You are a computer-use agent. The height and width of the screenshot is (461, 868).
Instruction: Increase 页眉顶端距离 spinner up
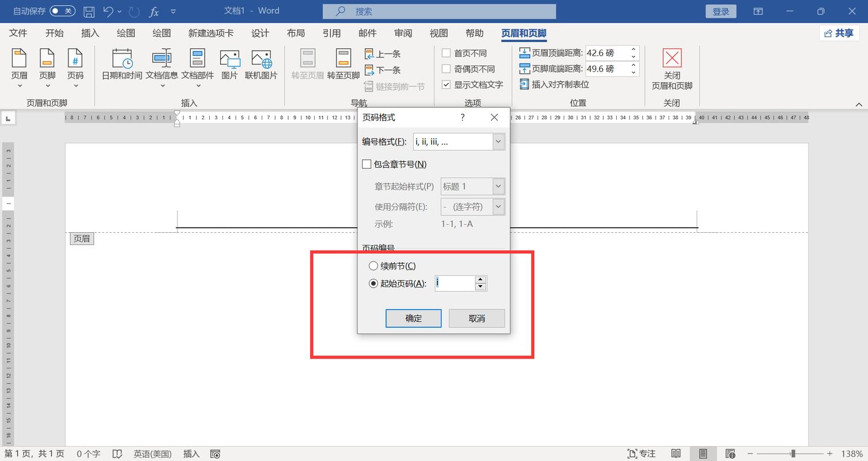click(633, 50)
